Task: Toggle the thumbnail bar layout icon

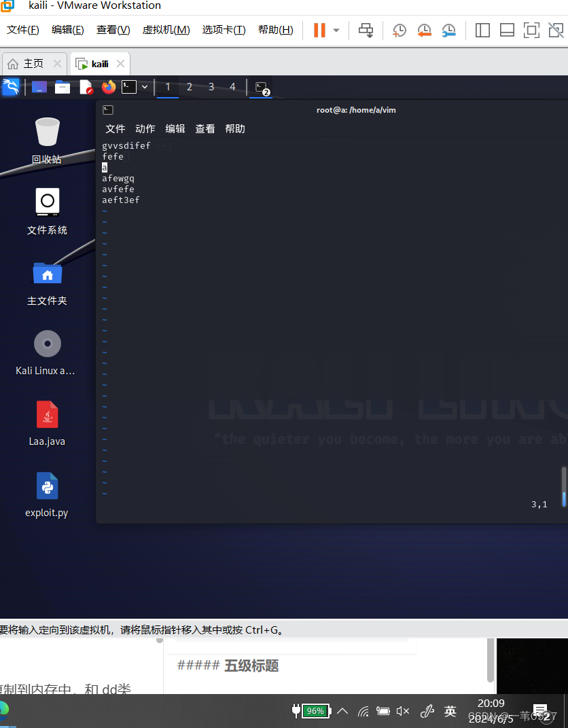Action: tap(507, 30)
